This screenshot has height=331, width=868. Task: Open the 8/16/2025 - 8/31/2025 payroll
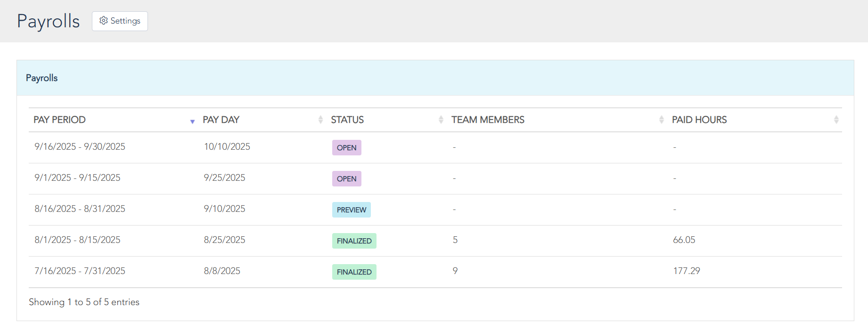click(80, 209)
